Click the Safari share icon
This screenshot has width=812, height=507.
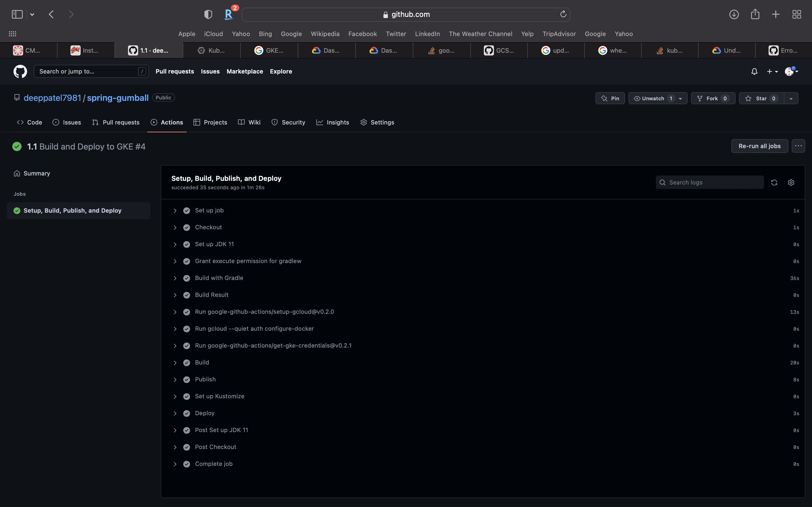[x=755, y=14]
